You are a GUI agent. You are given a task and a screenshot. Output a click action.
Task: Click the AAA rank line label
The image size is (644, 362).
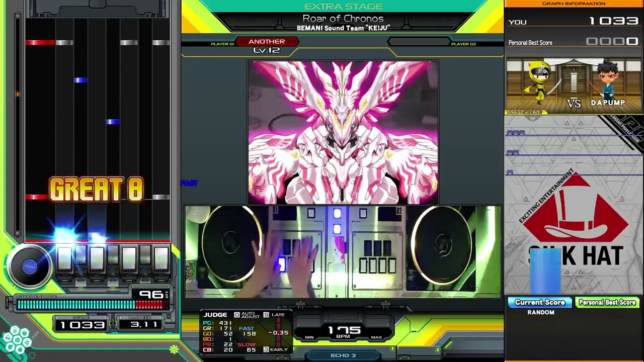(x=516, y=133)
